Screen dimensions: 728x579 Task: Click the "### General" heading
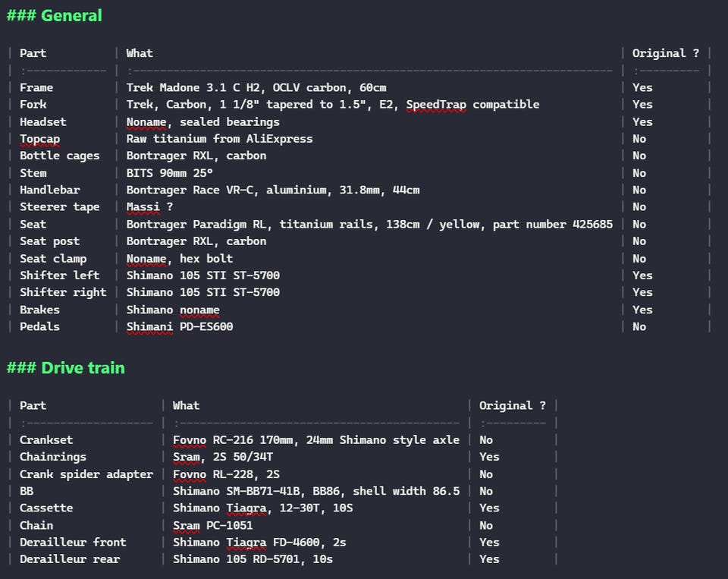[55, 16]
